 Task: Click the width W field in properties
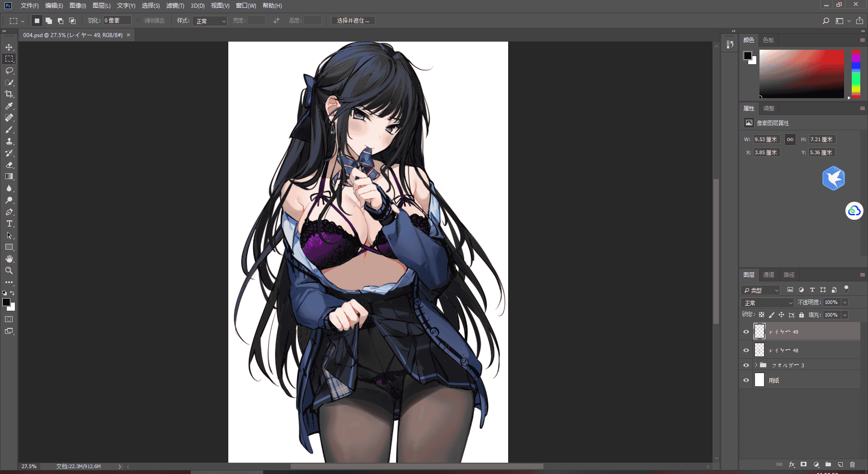pos(766,139)
